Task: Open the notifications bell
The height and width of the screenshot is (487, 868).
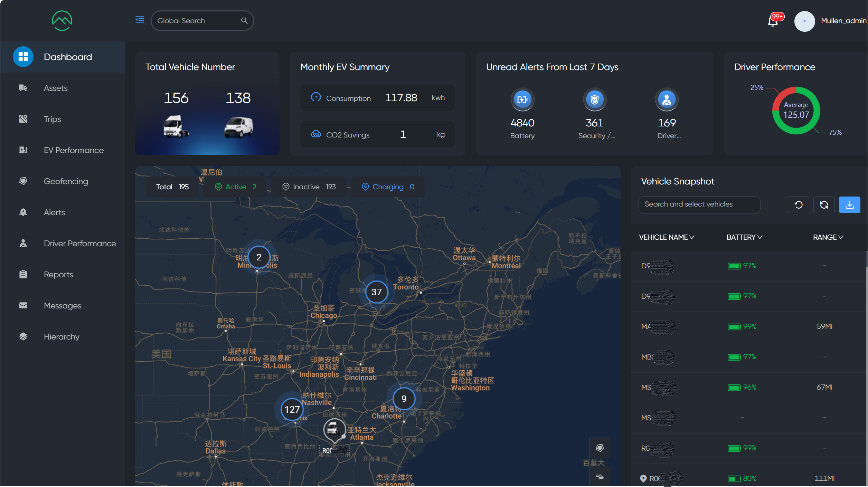Action: click(x=773, y=21)
